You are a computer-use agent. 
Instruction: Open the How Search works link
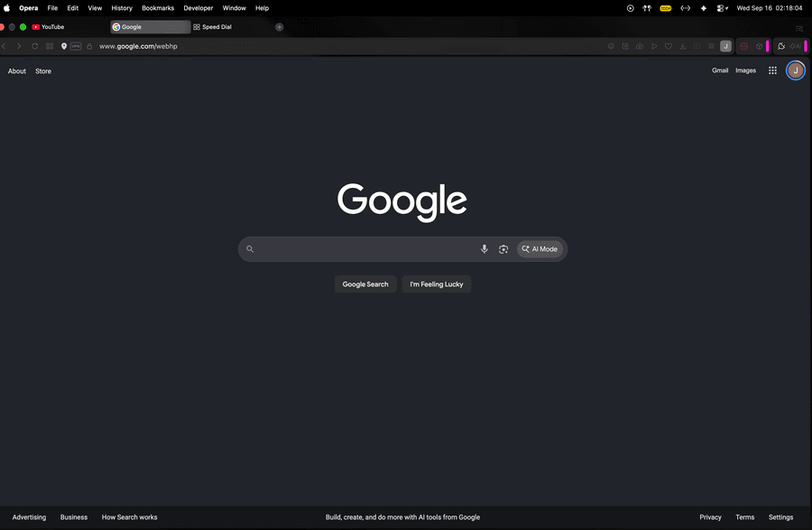(x=129, y=517)
